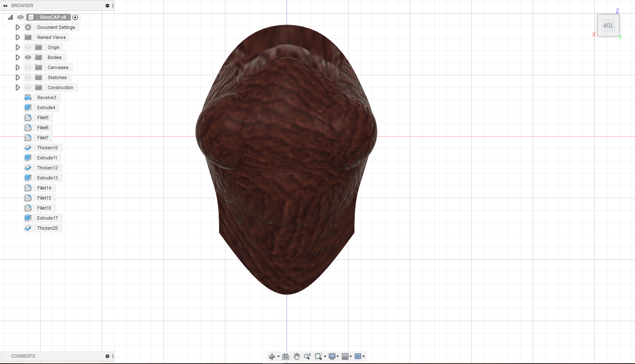The width and height of the screenshot is (635, 364).
Task: Open the Orbit tool dropdown arrow
Action: coord(279,356)
